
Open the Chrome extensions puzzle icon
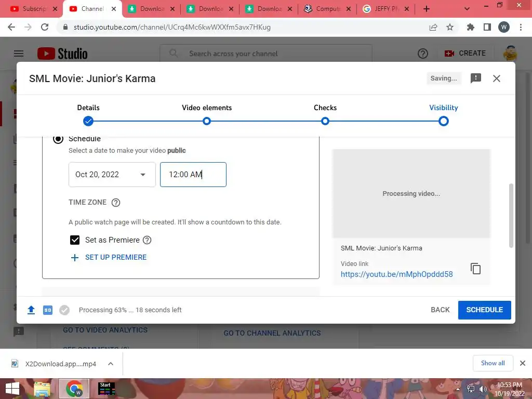tap(470, 27)
